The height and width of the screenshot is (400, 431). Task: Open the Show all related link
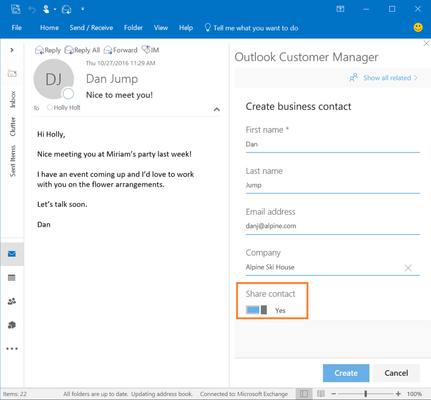(383, 78)
